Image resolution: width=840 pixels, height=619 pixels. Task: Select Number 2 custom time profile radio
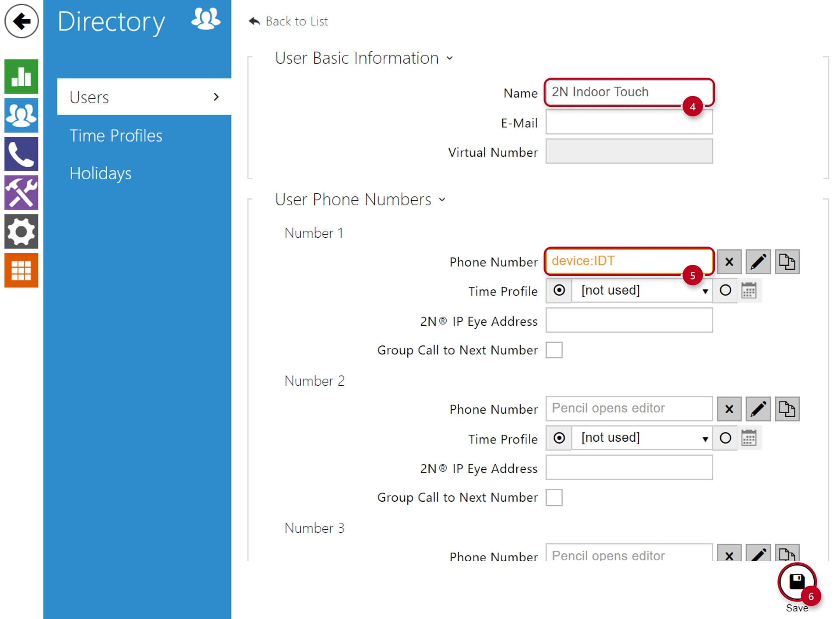click(x=725, y=438)
